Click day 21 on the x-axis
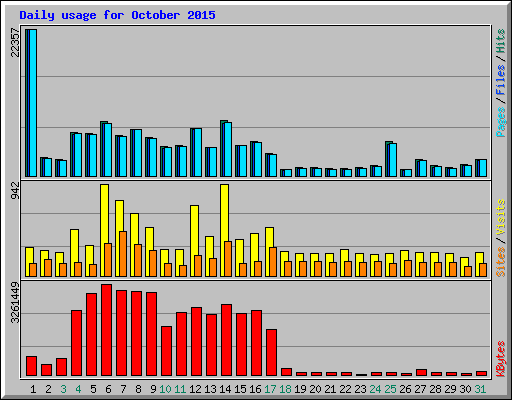 pyautogui.click(x=330, y=389)
